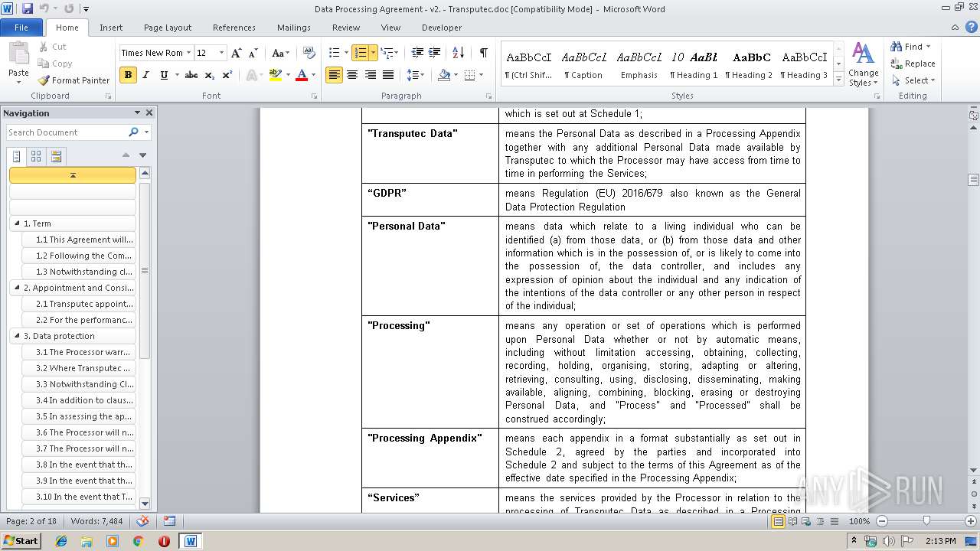Image resolution: width=980 pixels, height=551 pixels.
Task: Apply the yellow text highlight color
Action: point(276,75)
